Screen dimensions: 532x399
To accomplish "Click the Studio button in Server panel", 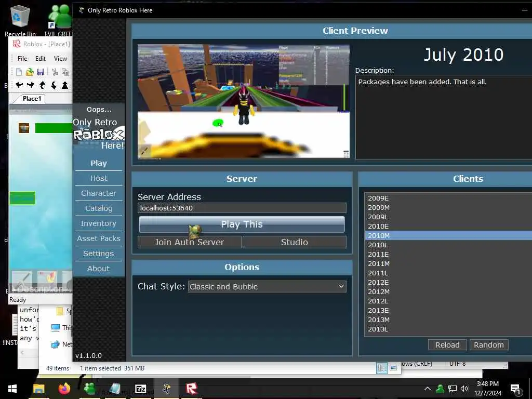I will point(295,242).
